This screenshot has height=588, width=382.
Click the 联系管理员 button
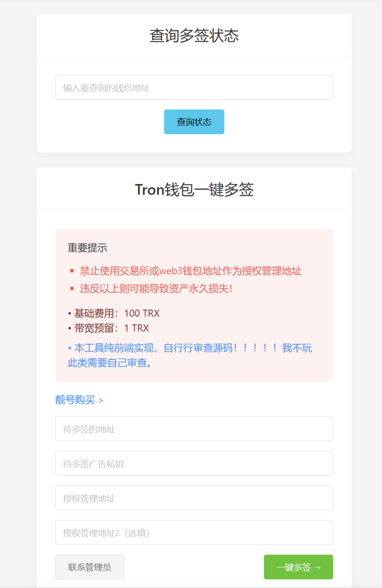(x=89, y=567)
